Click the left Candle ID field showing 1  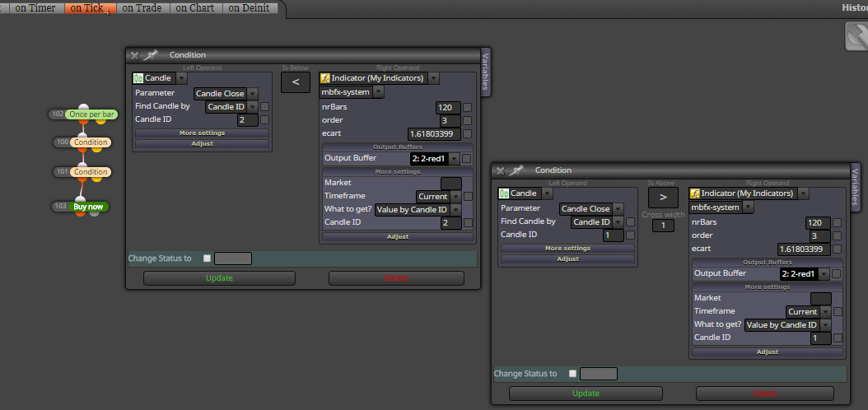tap(614, 235)
